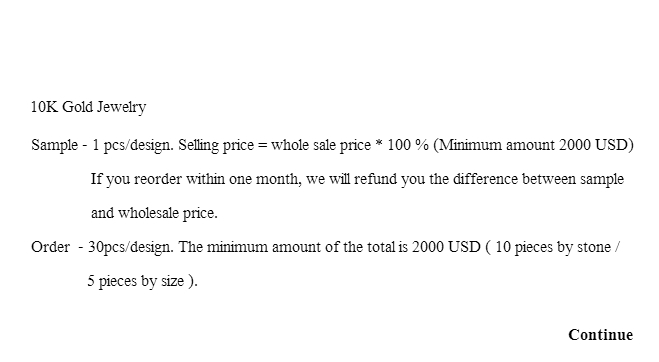Click the equals sign after Selling price
This screenshot has height=362, width=659.
pyautogui.click(x=262, y=145)
